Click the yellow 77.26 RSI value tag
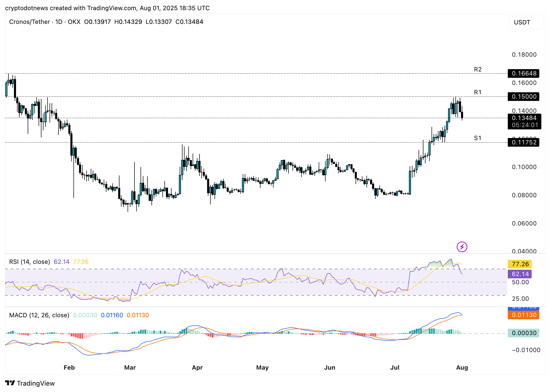Image resolution: width=551 pixels, height=392 pixels. click(520, 264)
